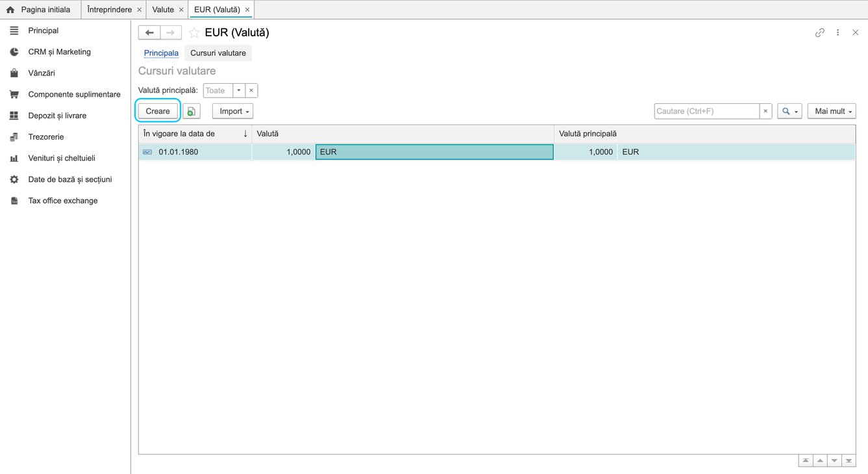Focus the Cautare (Ctrl+F) search field
Image resolution: width=868 pixels, height=474 pixels.
707,111
